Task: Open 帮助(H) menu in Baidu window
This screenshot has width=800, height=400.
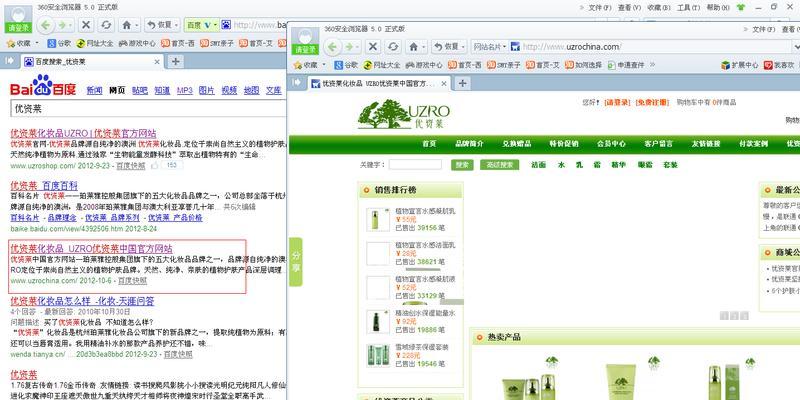Action: pyautogui.click(x=720, y=8)
